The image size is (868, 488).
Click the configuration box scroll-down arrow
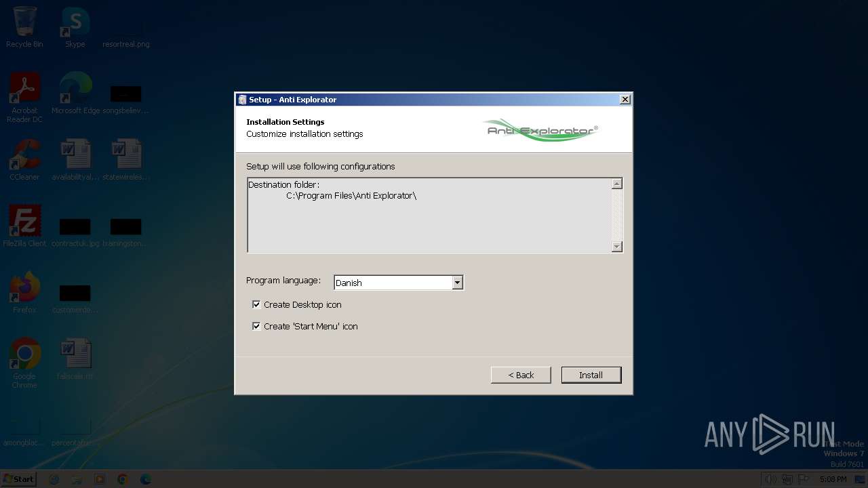[x=617, y=247]
